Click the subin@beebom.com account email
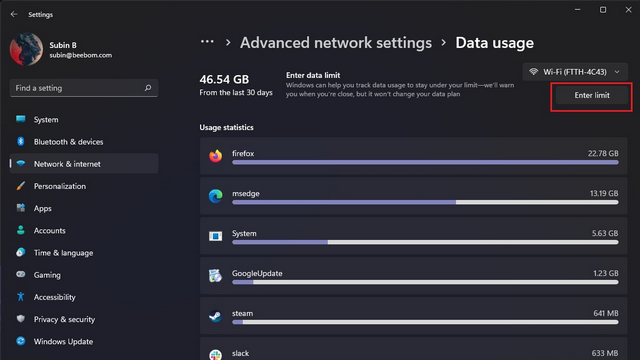The image size is (640, 360). tap(81, 55)
